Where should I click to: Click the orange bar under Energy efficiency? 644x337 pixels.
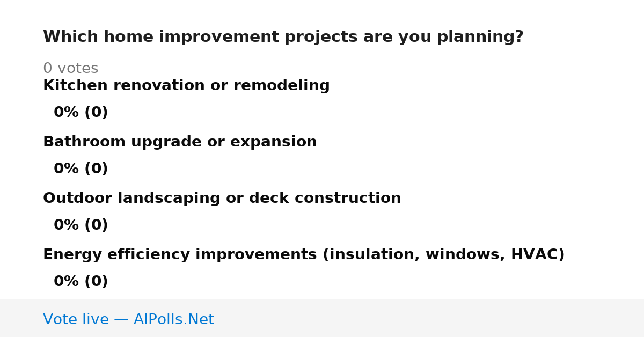pos(43,282)
